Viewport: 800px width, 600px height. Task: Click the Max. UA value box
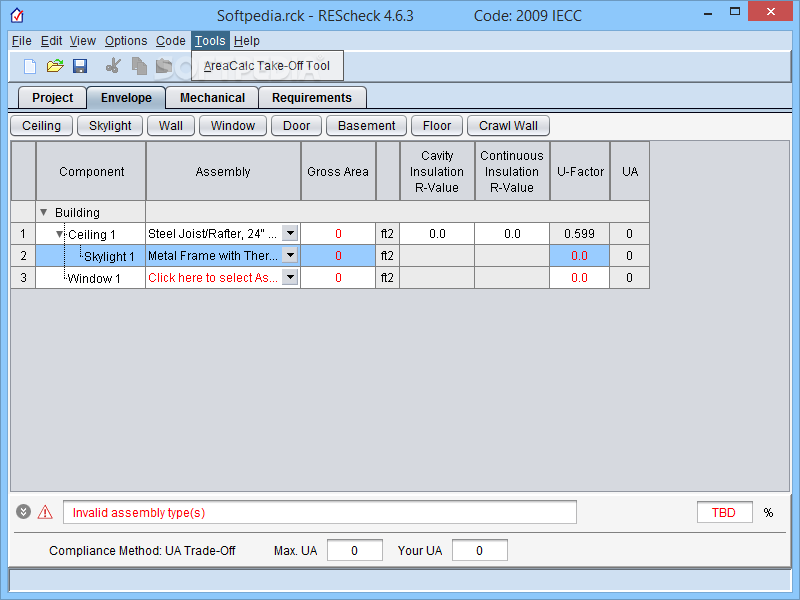[x=355, y=551]
